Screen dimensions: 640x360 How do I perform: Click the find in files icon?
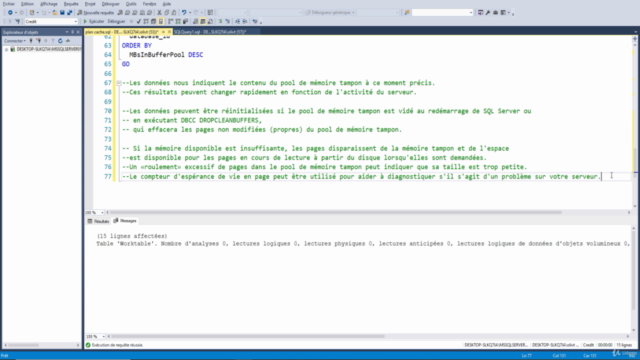click(407, 13)
